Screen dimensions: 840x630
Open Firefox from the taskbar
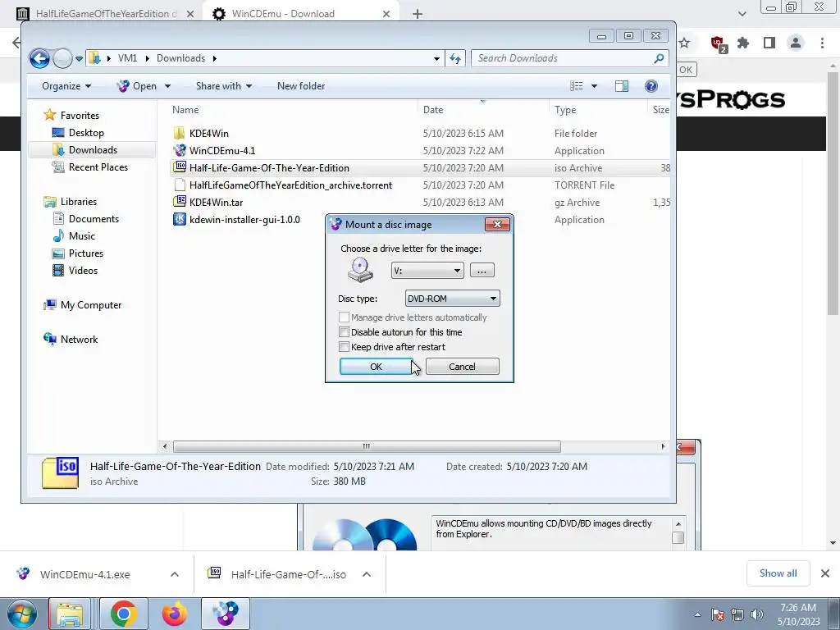click(175, 614)
